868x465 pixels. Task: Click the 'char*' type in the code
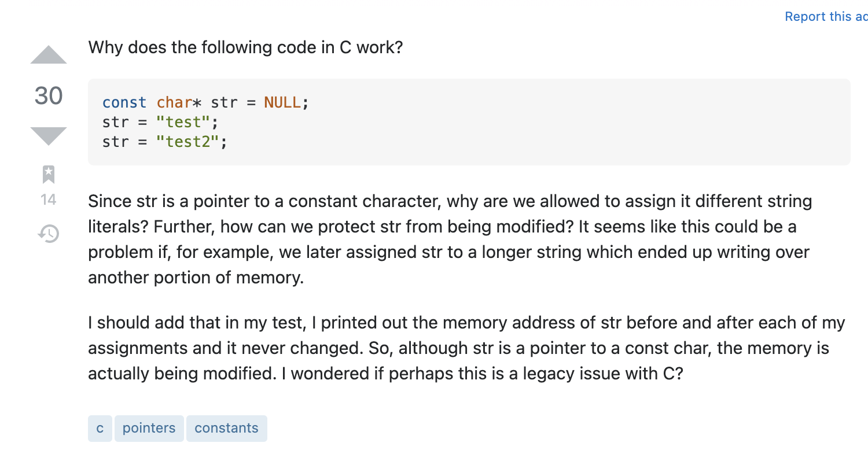click(179, 103)
